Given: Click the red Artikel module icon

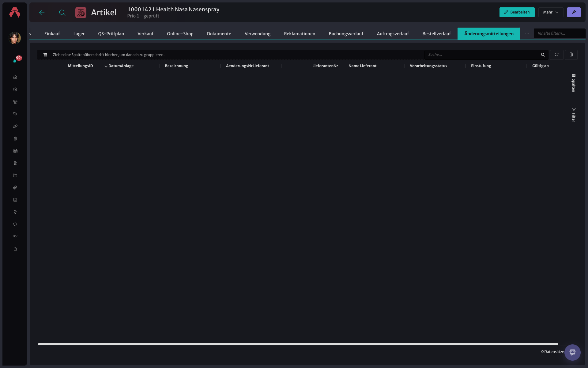Looking at the screenshot, I should 81,13.
